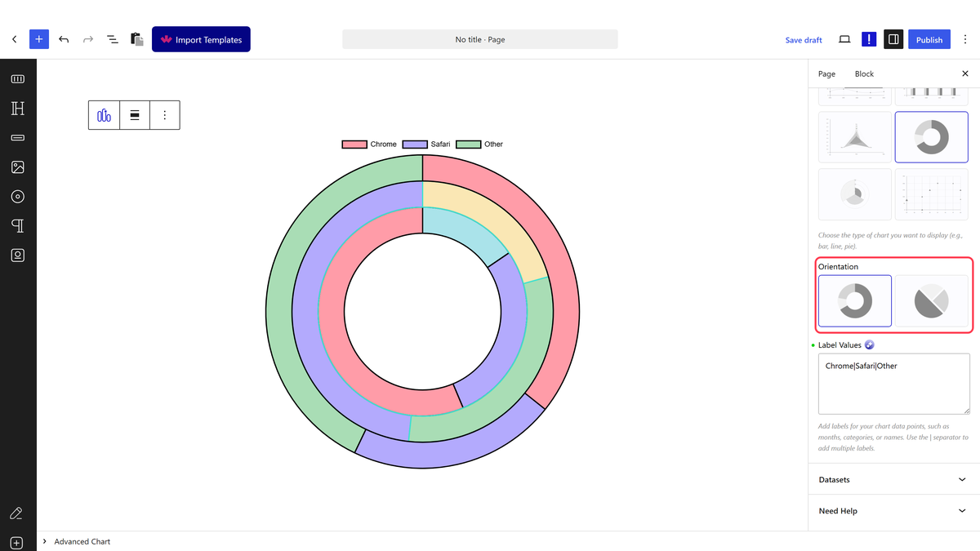Open the 'No title · Page' command bar
This screenshot has width=980, height=551.
pos(480,39)
